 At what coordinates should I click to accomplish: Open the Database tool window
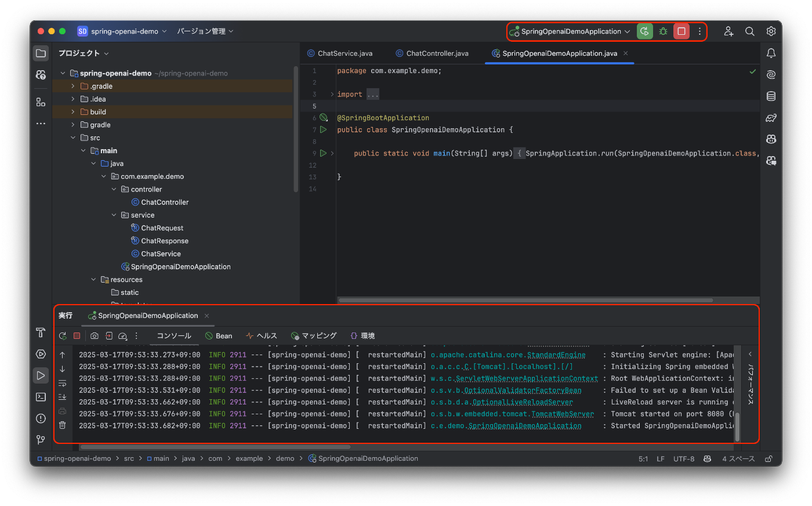coord(771,96)
